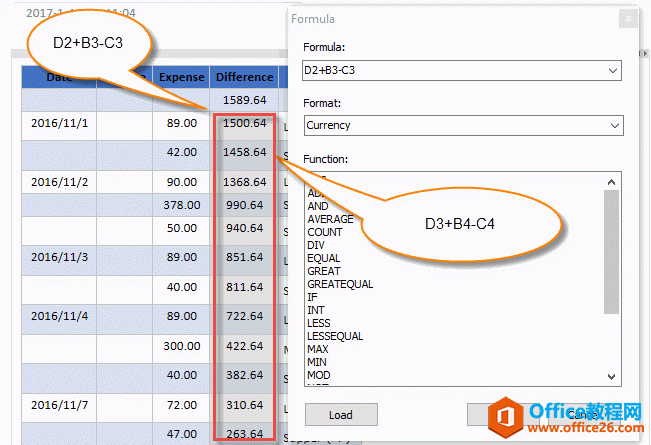Image resolution: width=651 pixels, height=445 pixels.
Task: Select LESSEQUAL in the function list
Action: pyautogui.click(x=335, y=336)
